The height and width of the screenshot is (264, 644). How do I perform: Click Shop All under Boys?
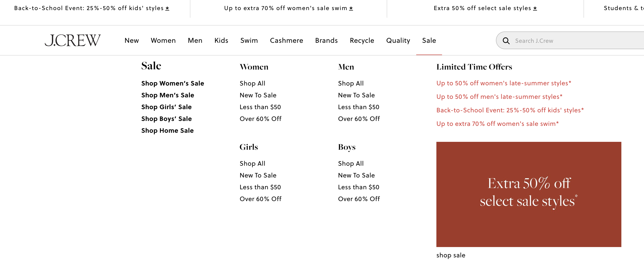(351, 164)
